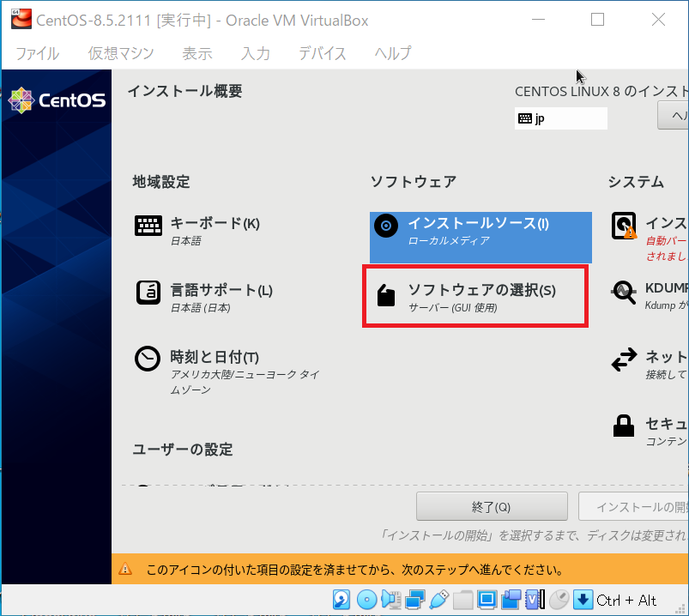Click the jp keyboard layout indicator
Screen dimensions: 689x616
coord(560,118)
